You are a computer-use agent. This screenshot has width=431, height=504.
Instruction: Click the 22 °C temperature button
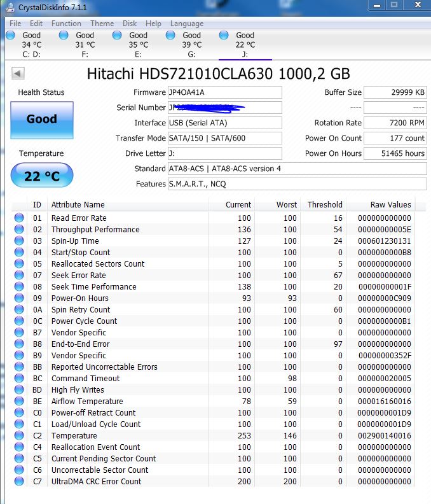tap(42, 175)
